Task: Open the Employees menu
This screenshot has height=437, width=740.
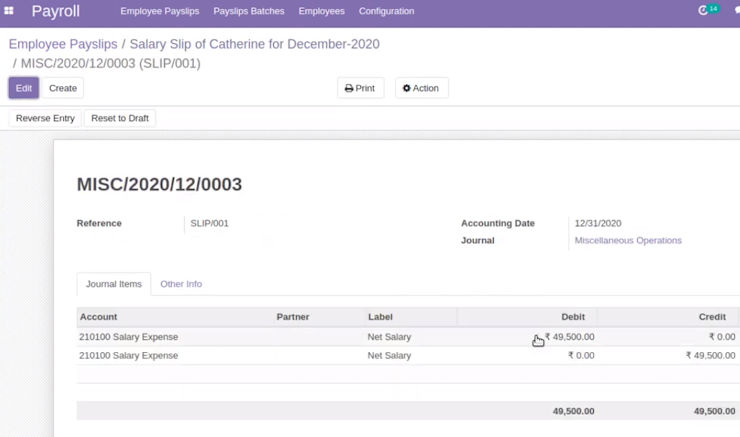Action: coord(321,11)
